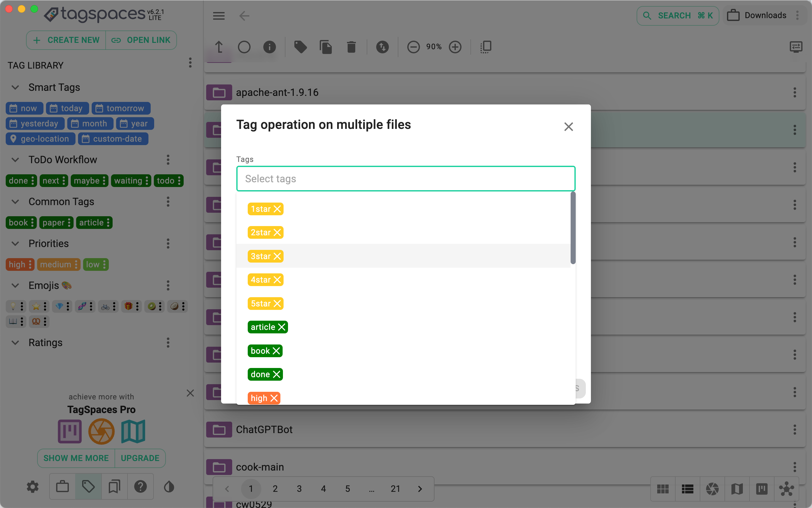Screen dimensions: 812x508
Task: Open the kanban perspective icon
Action: coord(762,489)
